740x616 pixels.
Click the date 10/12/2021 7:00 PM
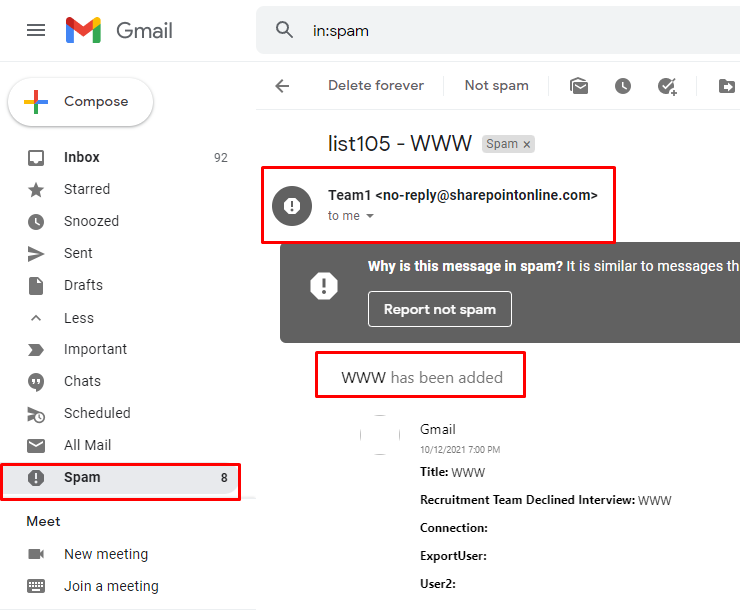[460, 450]
